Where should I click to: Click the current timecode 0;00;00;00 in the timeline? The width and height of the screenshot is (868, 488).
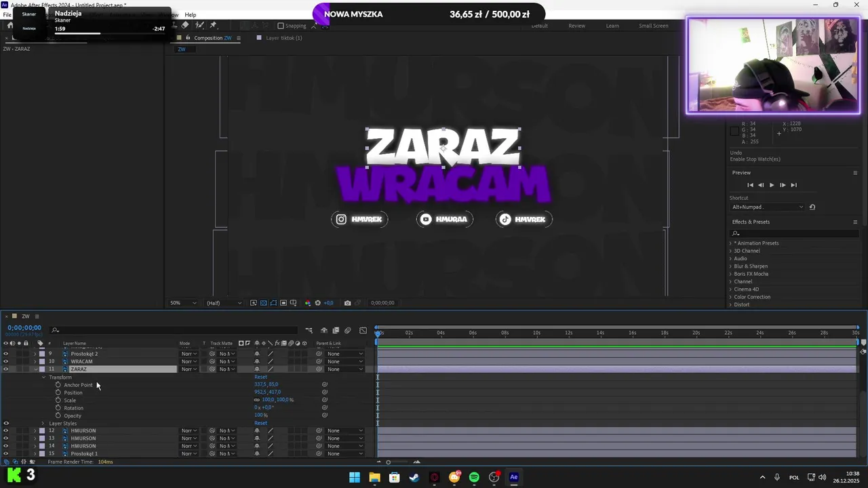pos(24,328)
